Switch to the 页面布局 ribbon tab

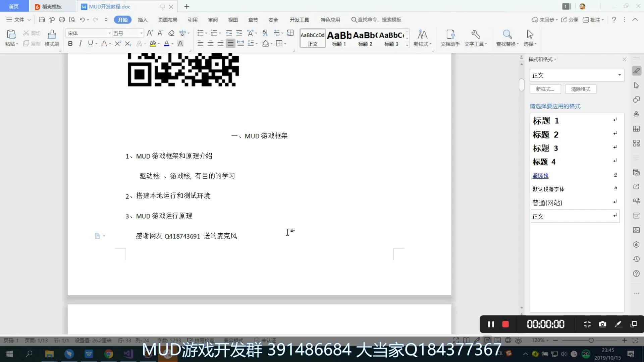(x=168, y=20)
